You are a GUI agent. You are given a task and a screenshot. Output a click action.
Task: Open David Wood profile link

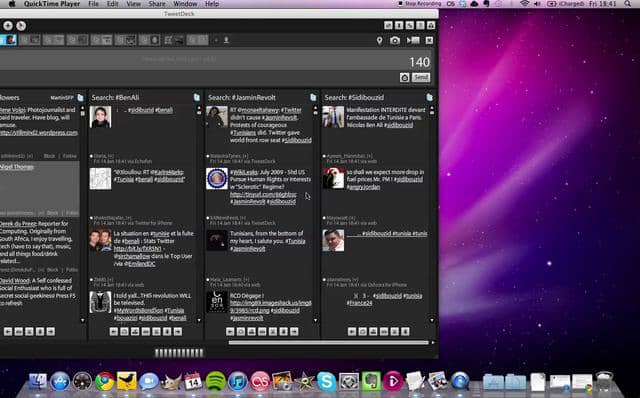tap(15, 281)
